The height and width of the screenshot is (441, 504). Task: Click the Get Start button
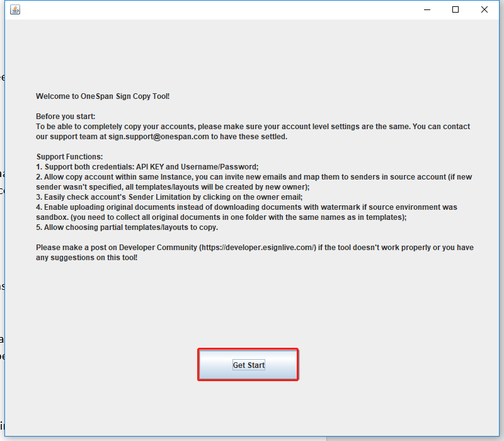tap(248, 365)
